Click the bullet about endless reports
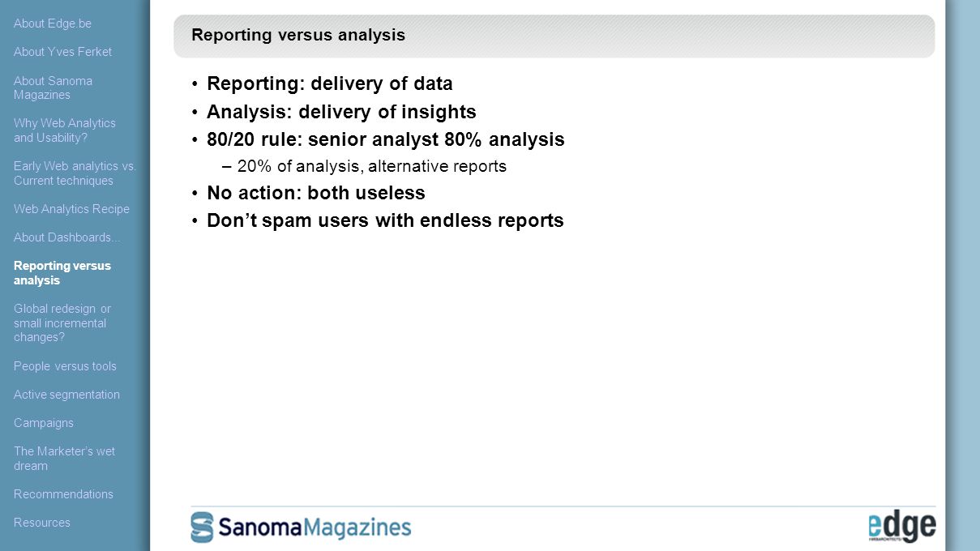Viewport: 980px width, 551px height. 385,220
